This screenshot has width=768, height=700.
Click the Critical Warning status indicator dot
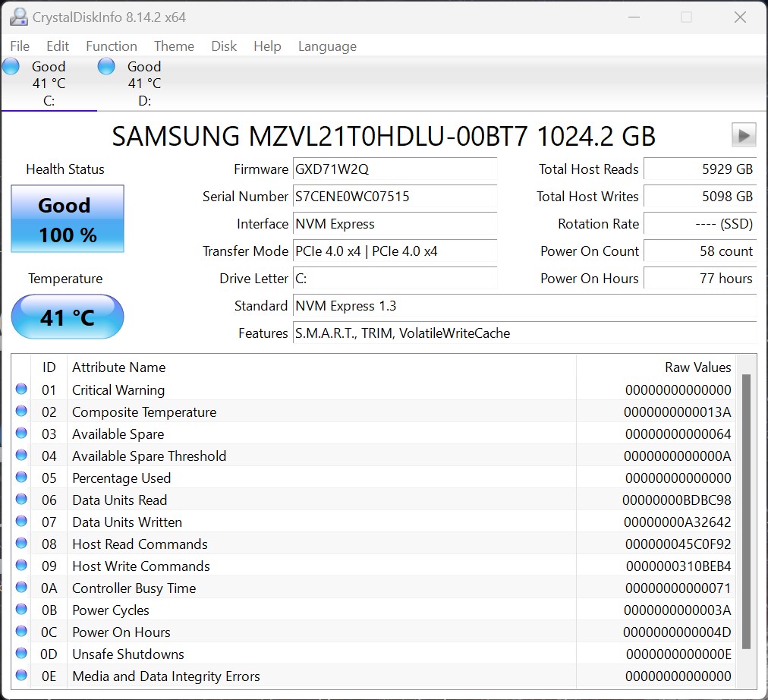[x=21, y=389]
